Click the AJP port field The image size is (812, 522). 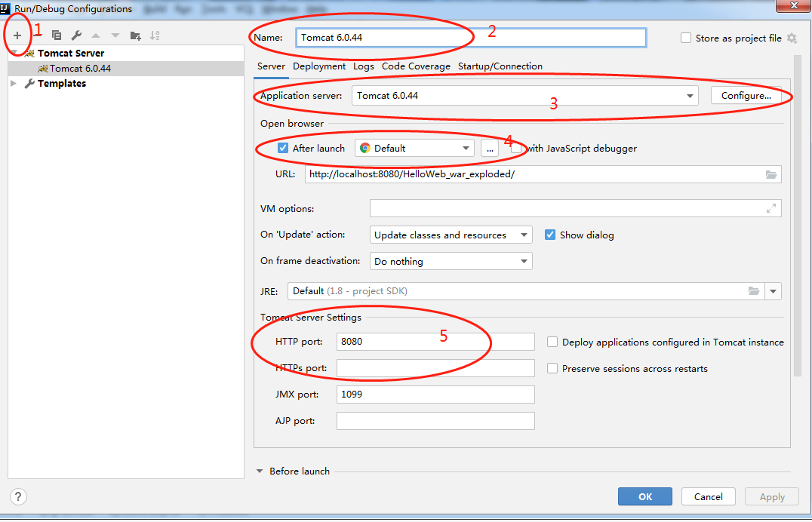(x=435, y=421)
